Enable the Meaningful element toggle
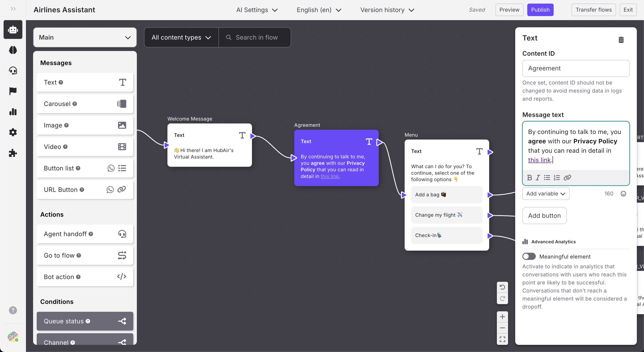 (529, 256)
